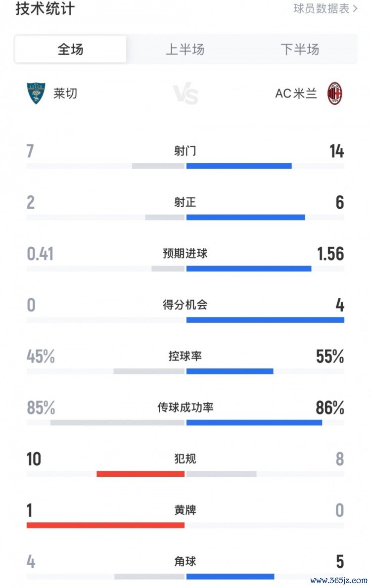Click the 射门 shots blue bar
The height and width of the screenshot is (588, 371).
coord(239,166)
